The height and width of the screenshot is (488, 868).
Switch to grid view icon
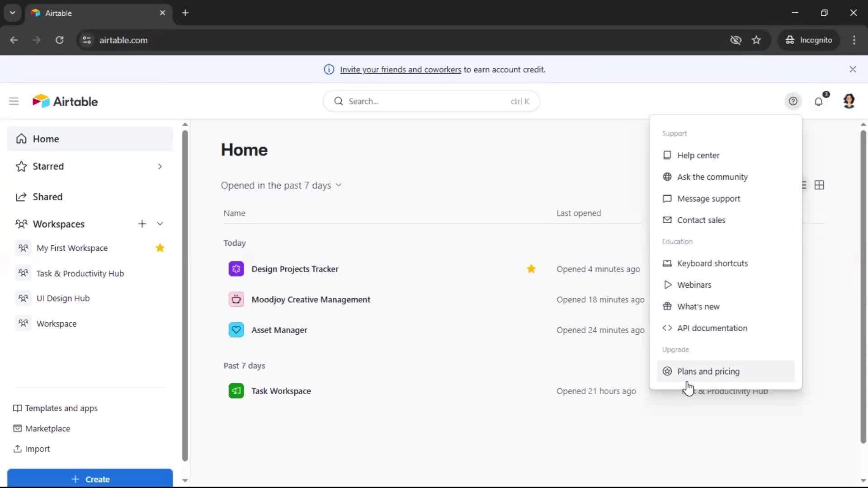point(819,185)
